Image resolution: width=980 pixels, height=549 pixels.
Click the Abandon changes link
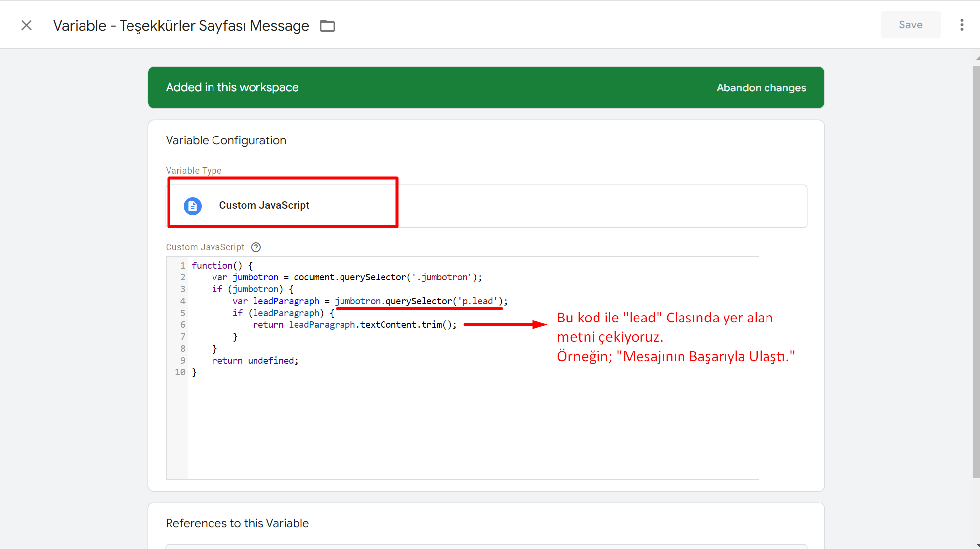(x=761, y=88)
